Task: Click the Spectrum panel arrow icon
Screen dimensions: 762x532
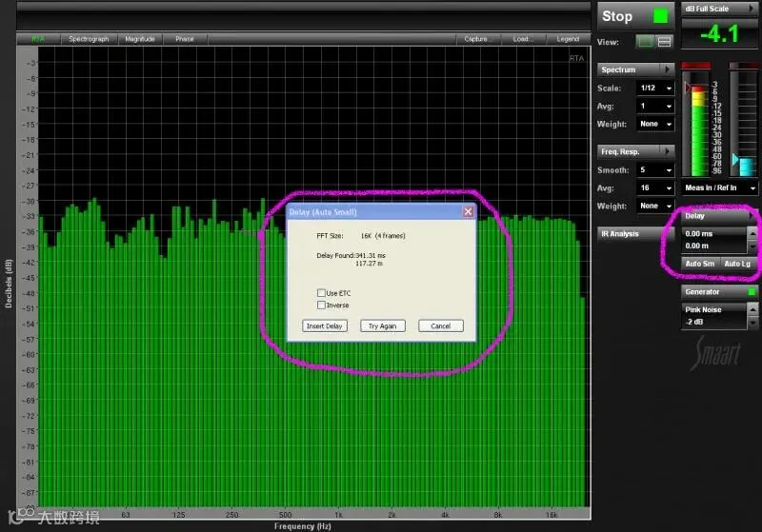Action: (x=668, y=69)
